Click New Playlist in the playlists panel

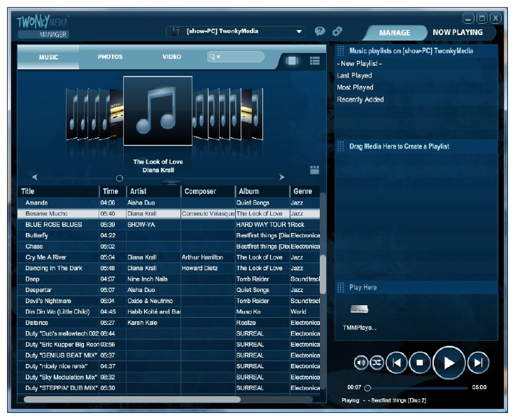click(359, 64)
